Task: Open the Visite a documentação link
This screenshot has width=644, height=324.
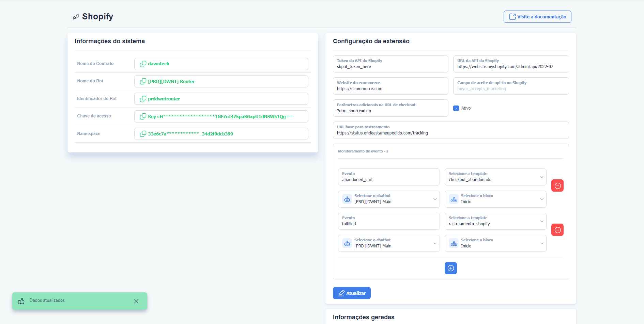Action: (537, 17)
